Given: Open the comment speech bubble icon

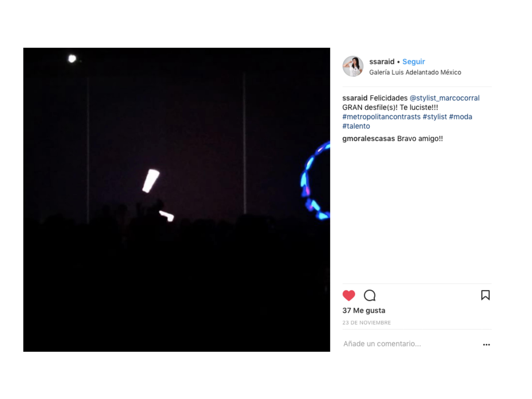Looking at the screenshot, I should (370, 295).
